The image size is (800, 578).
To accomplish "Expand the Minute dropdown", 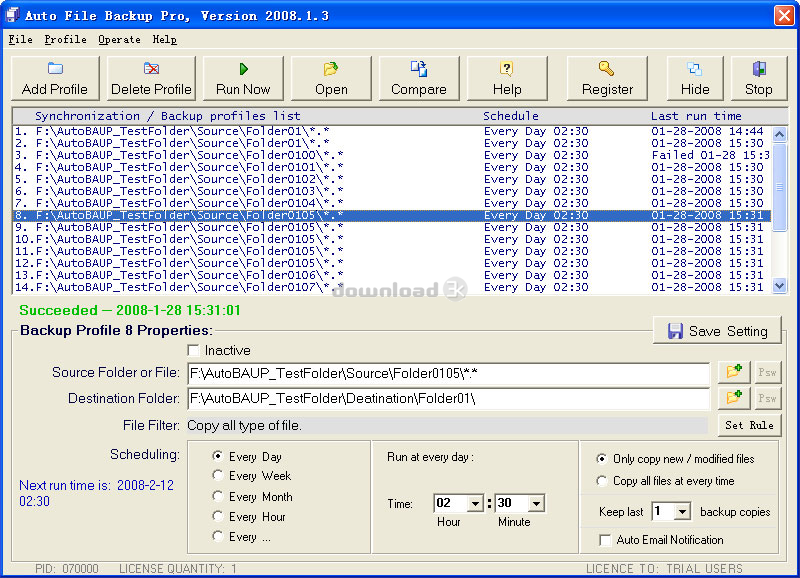I will point(536,504).
